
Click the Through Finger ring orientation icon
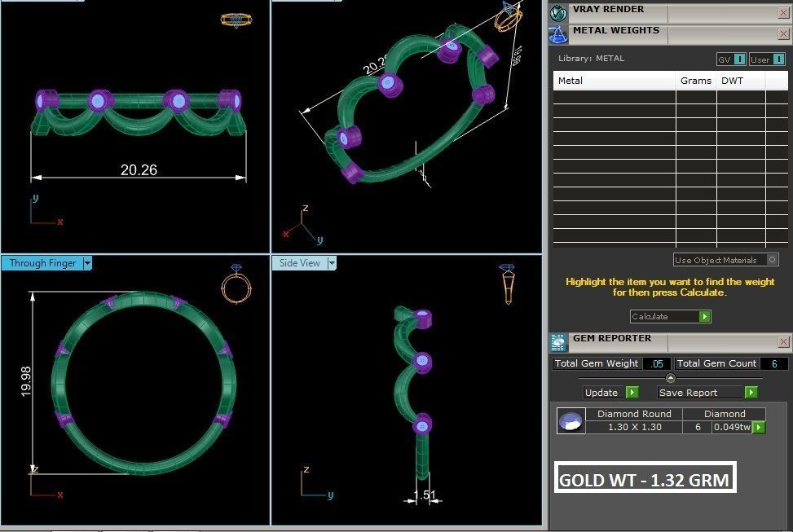point(236,284)
